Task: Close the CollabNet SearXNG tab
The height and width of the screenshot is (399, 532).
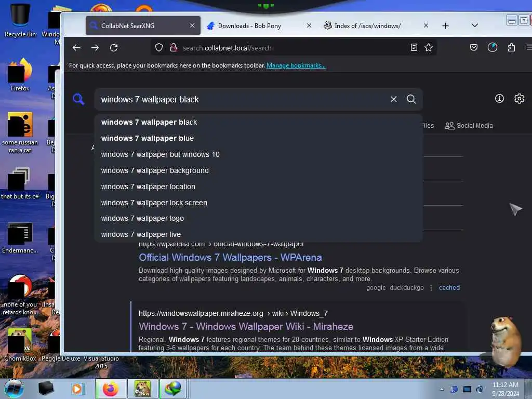Action: click(x=192, y=25)
